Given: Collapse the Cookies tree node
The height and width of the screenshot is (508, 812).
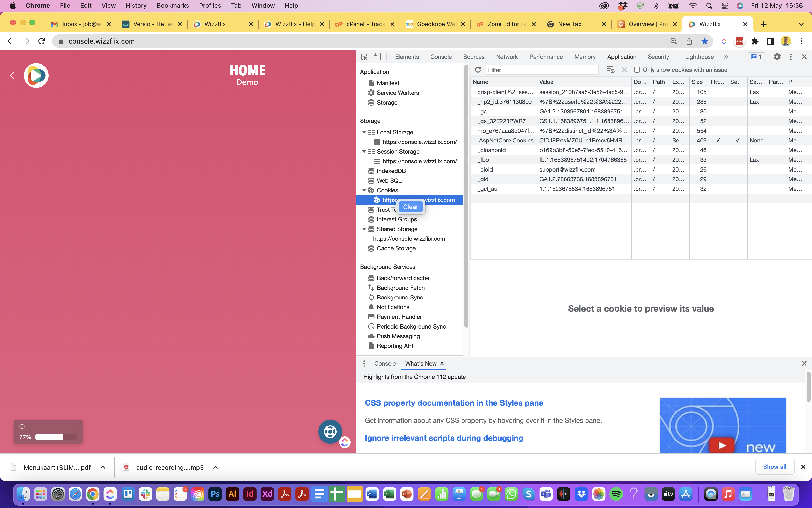Looking at the screenshot, I should tap(364, 191).
